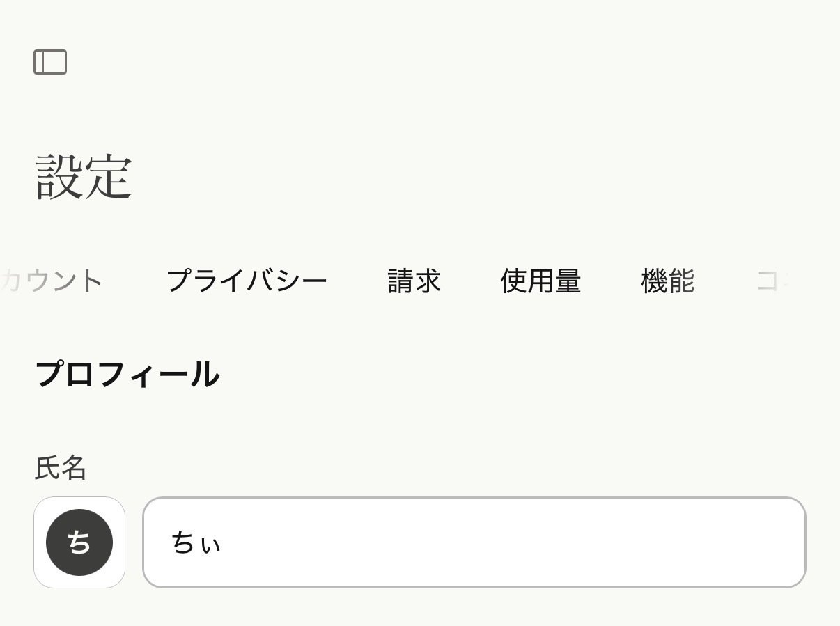Click inside the 氏名 name input

point(418,544)
